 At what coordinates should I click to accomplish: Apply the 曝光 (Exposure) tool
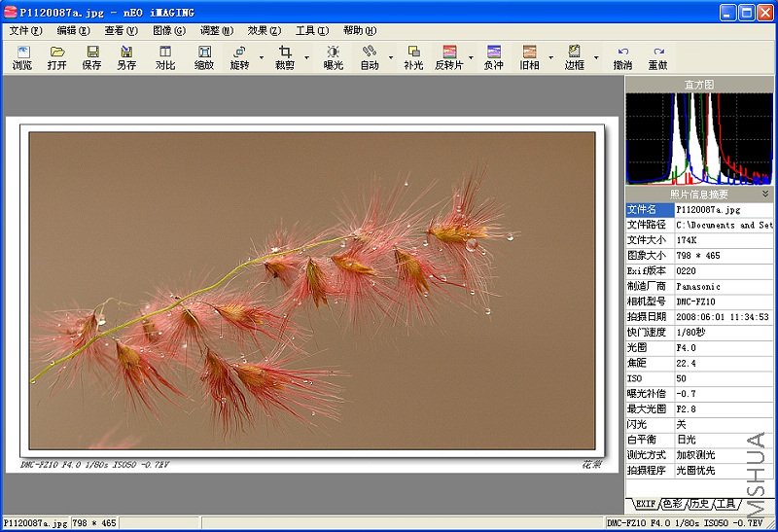click(333, 57)
